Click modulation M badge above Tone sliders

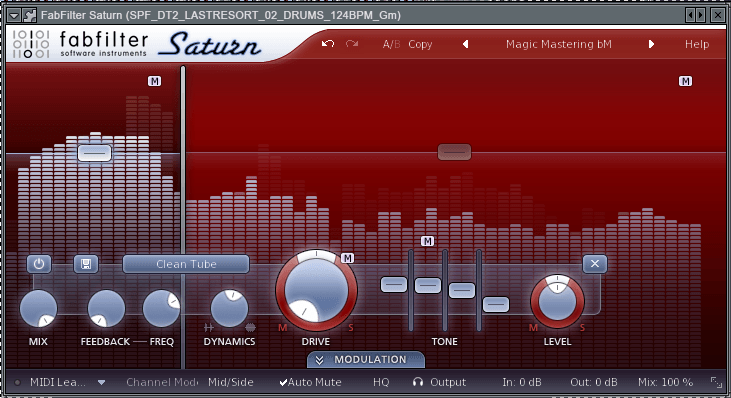point(427,241)
